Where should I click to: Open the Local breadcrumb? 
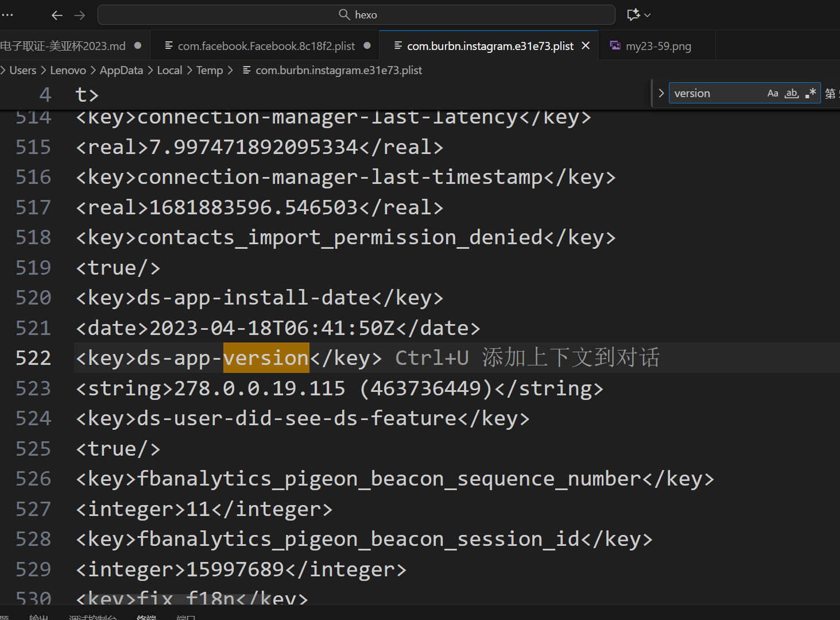pyautogui.click(x=169, y=70)
